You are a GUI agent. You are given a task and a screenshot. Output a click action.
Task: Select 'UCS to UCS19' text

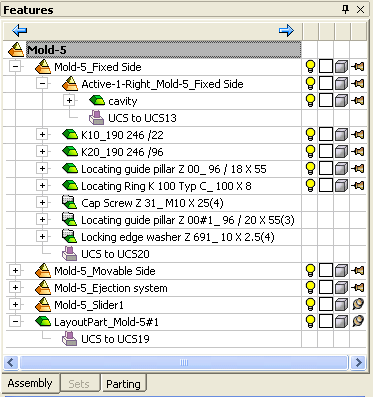[115, 339]
